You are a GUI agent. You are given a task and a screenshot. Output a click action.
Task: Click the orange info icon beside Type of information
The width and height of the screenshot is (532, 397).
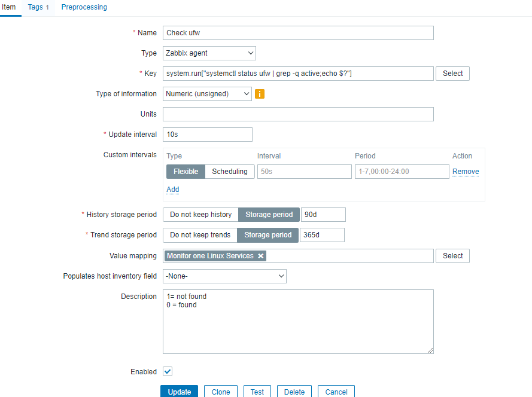259,94
